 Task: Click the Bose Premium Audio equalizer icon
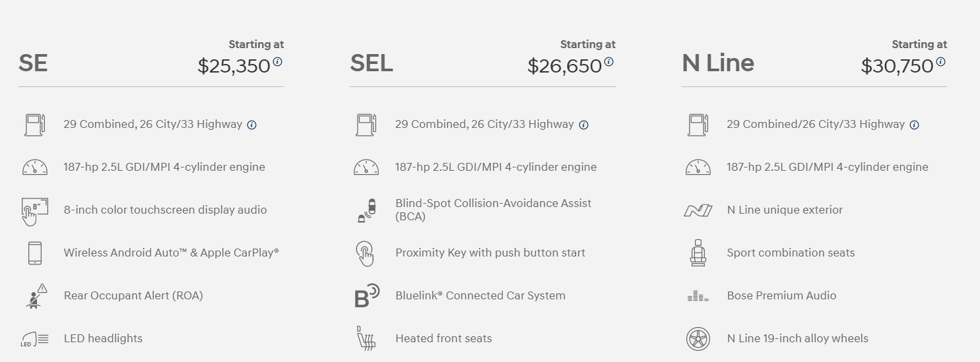698,296
